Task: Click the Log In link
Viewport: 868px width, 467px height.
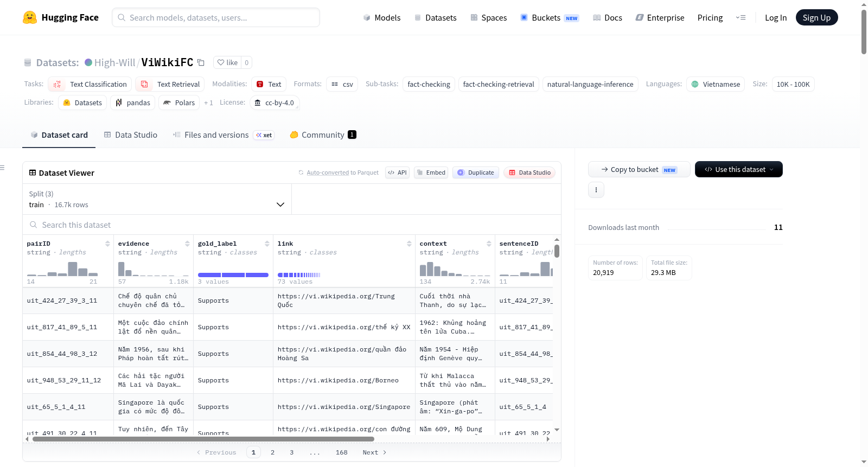Action: click(776, 17)
